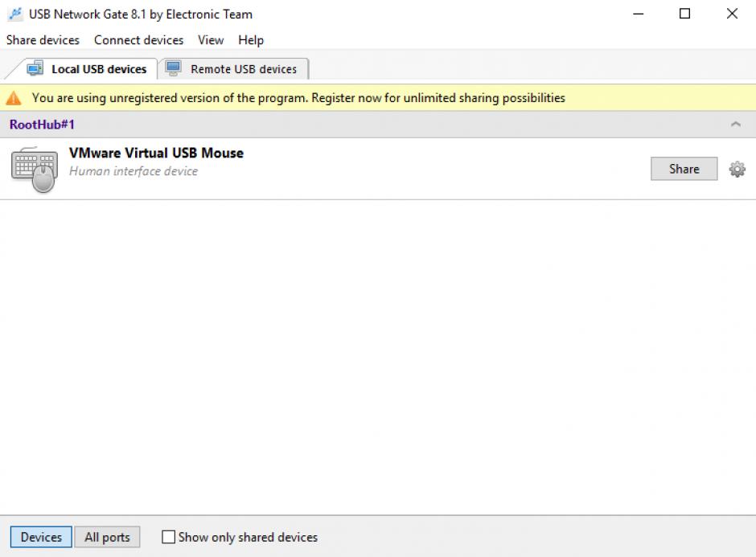Switch to Local USB devices tab
Screen dimensions: 756x557
(x=87, y=69)
